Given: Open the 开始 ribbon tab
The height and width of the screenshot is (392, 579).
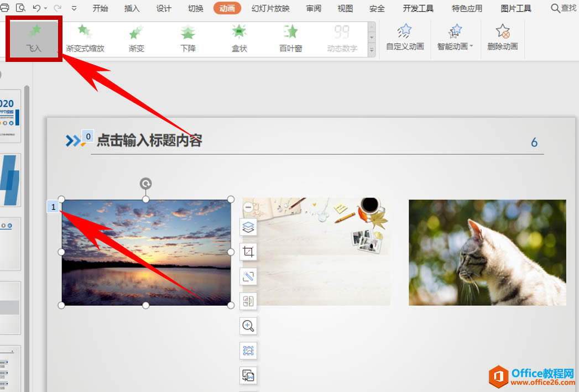Looking at the screenshot, I should [x=100, y=8].
